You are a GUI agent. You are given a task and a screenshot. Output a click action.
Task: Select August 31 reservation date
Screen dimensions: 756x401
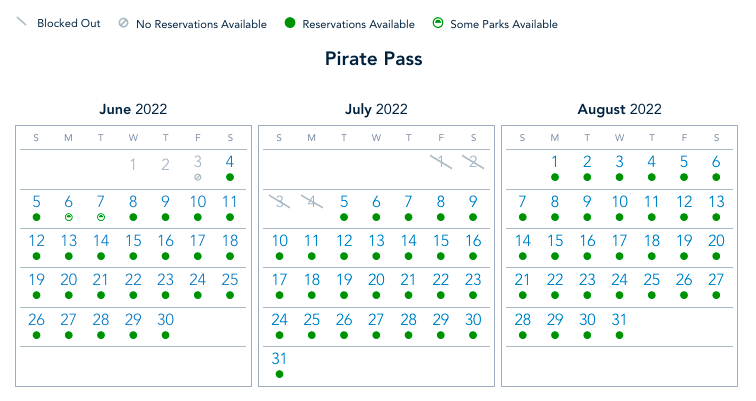tap(619, 320)
